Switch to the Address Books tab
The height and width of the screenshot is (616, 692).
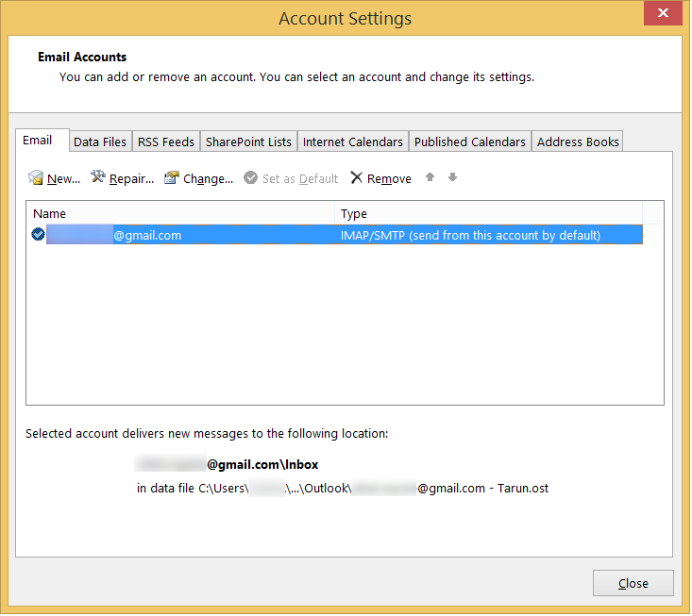pos(578,142)
